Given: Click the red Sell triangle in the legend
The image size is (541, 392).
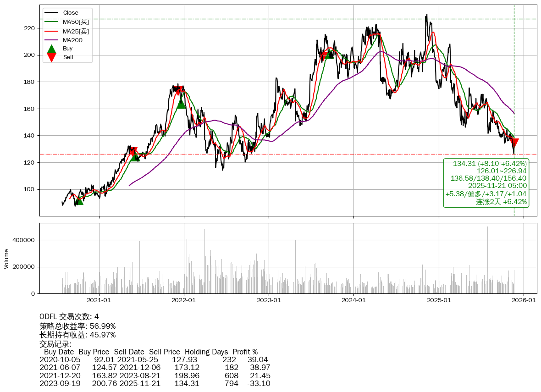Looking at the screenshot, I should pos(52,57).
